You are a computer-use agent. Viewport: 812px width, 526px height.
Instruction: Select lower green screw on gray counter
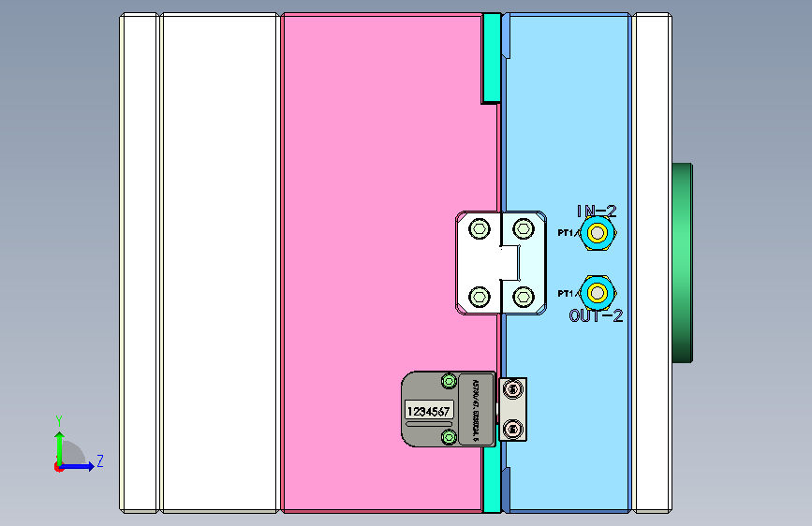click(x=449, y=437)
